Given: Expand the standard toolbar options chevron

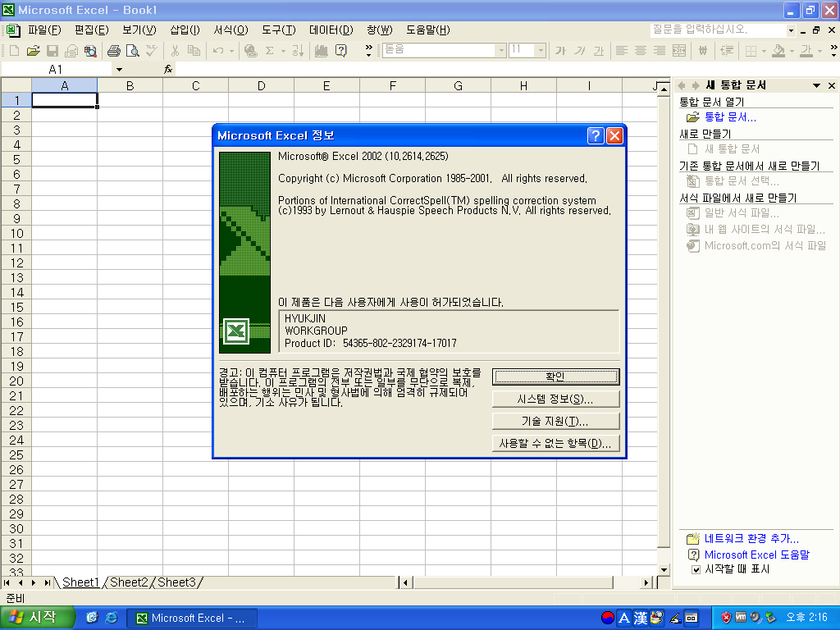Looking at the screenshot, I should (368, 51).
